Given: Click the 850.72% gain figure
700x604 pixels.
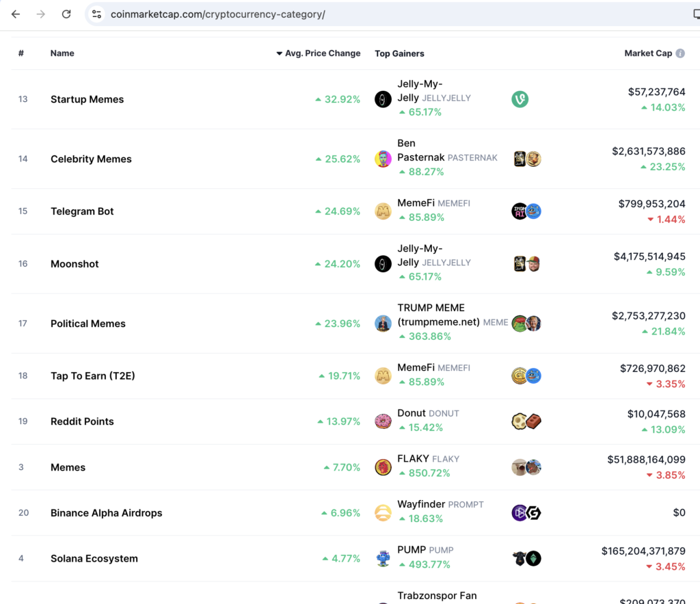Looking at the screenshot, I should (x=425, y=473).
